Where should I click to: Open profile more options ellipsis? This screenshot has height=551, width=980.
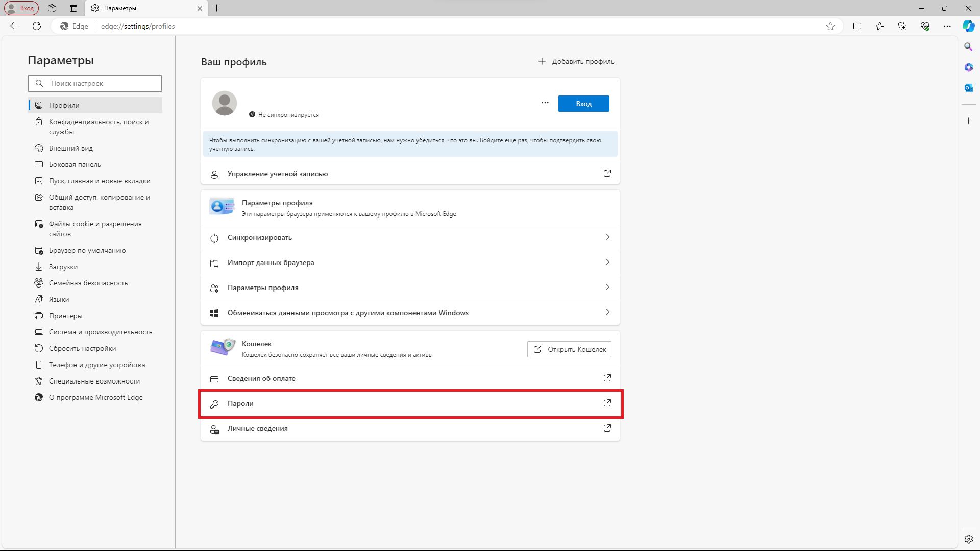tap(545, 103)
